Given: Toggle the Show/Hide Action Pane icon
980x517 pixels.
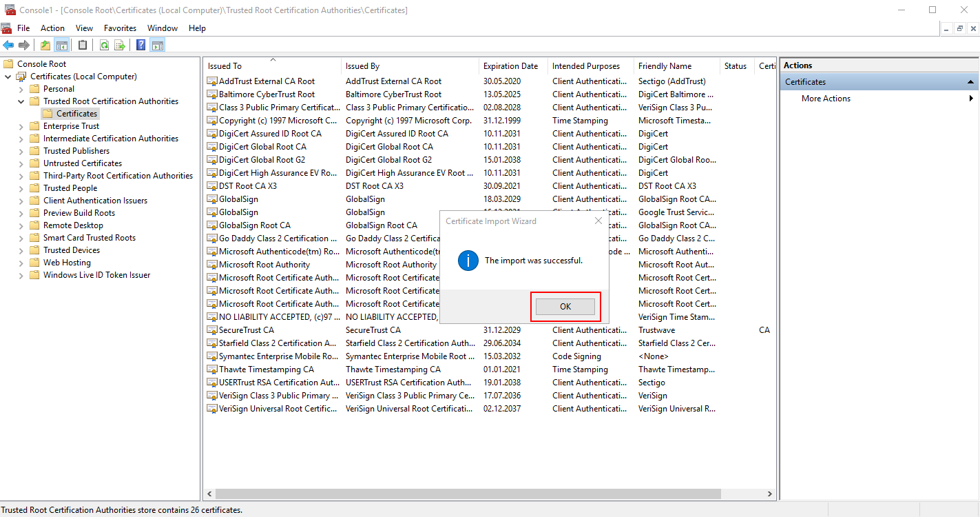Looking at the screenshot, I should [157, 45].
